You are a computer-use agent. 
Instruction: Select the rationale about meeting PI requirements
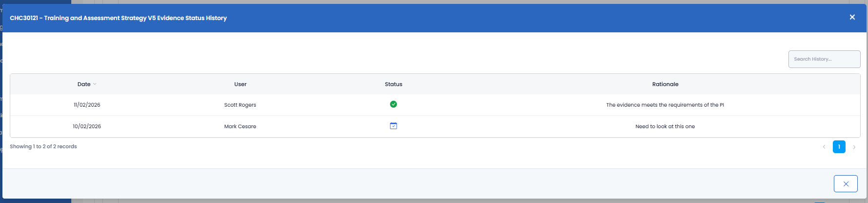(665, 105)
